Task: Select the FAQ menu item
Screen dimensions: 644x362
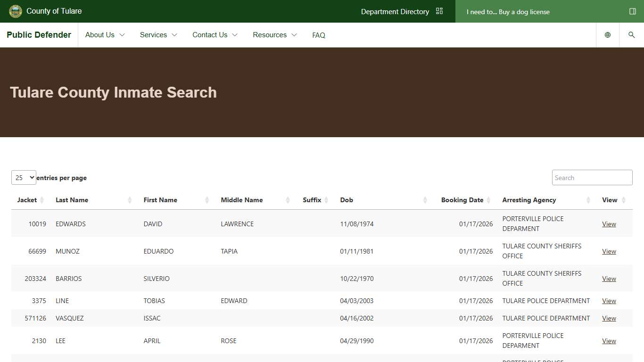Action: (x=319, y=34)
